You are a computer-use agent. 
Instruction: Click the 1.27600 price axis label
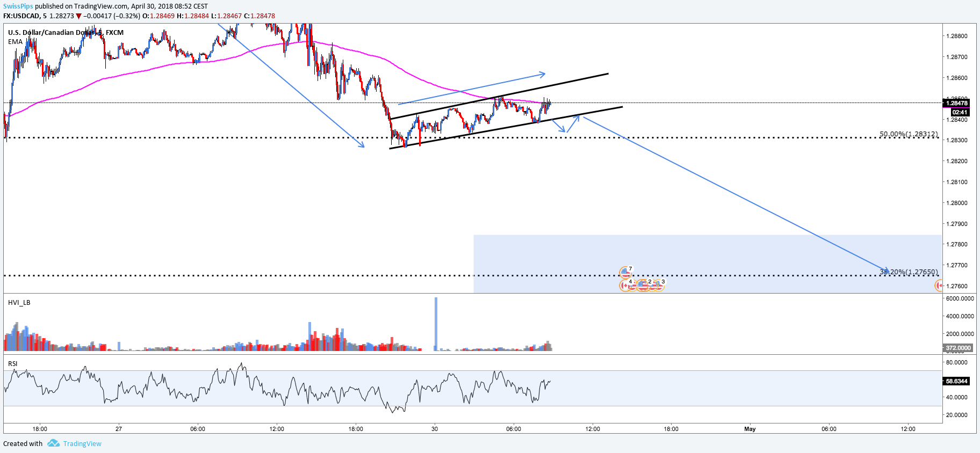(x=956, y=286)
